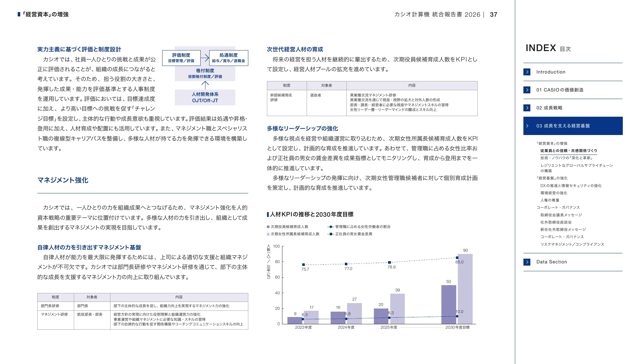This screenshot has width=631, height=364.
Task: Open 新任社外取締役メッセージ index link
Action: coord(563,230)
